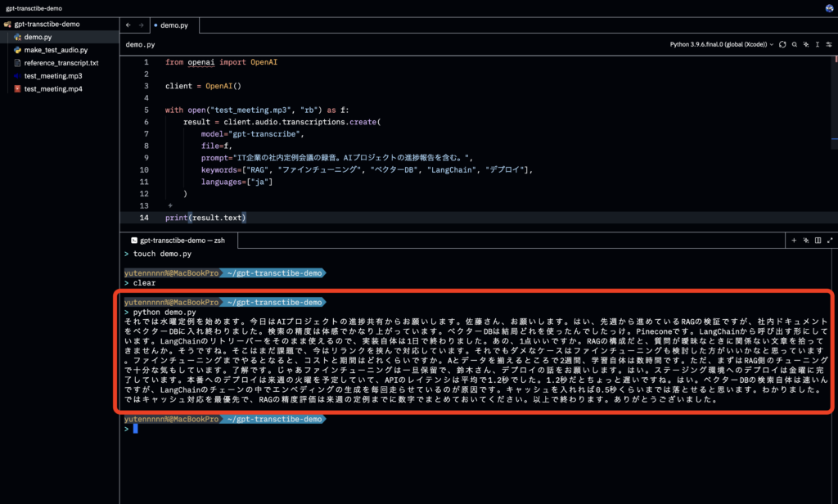The width and height of the screenshot is (838, 504).
Task: Click the 'from openai import OpenAI' line
Action: coord(221,62)
